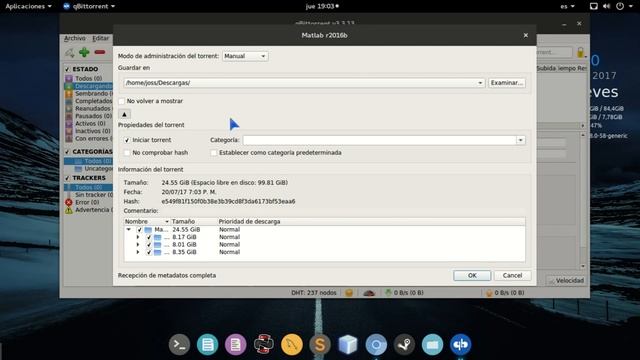Open the Editar menu in qBittorrent
640x360 pixels.
pos(100,38)
